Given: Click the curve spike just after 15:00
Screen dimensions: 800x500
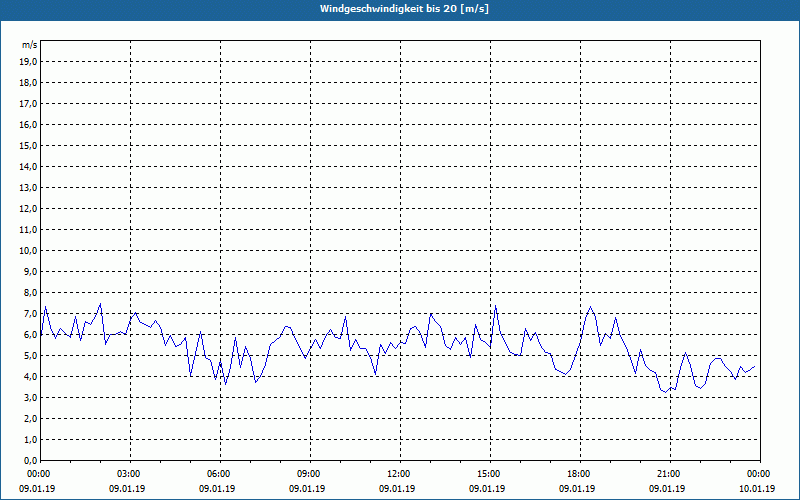Looking at the screenshot, I should [495, 306].
